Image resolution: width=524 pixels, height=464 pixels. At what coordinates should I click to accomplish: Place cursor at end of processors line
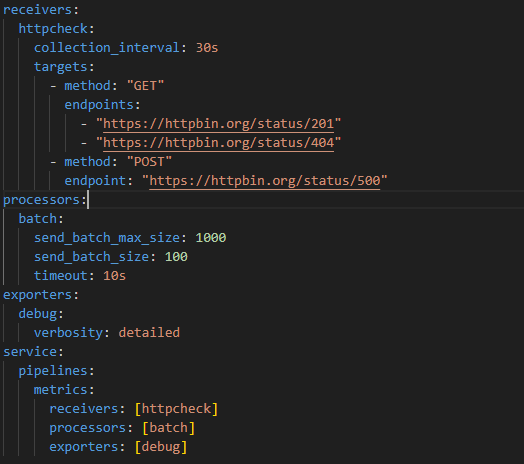[88, 200]
